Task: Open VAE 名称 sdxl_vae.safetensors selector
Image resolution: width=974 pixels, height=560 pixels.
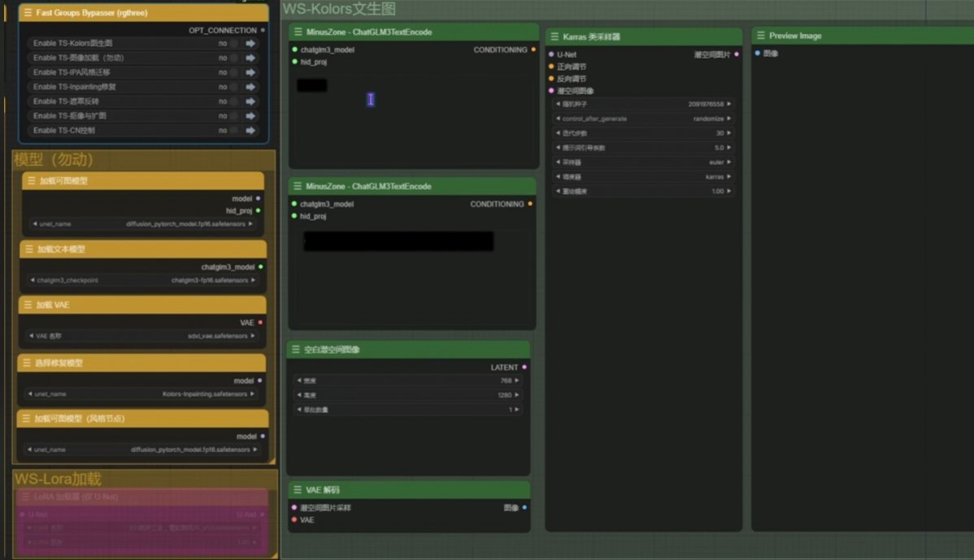Action: tap(143, 336)
